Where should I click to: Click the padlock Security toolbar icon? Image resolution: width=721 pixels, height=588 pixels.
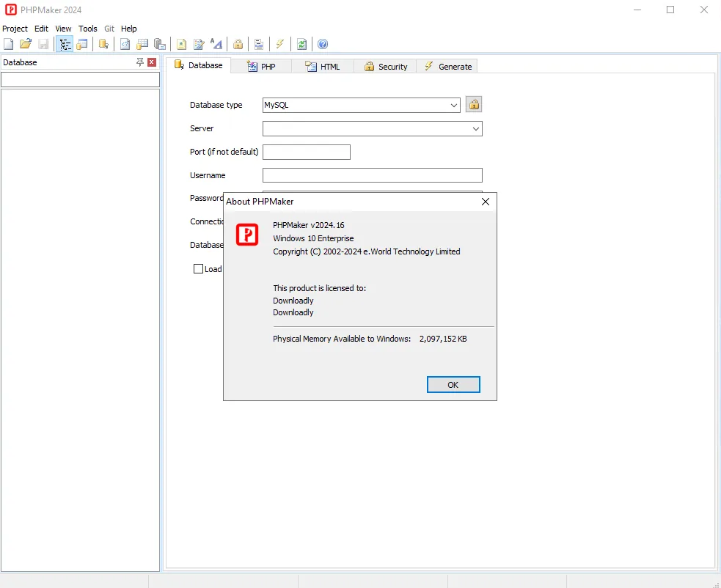[238, 44]
